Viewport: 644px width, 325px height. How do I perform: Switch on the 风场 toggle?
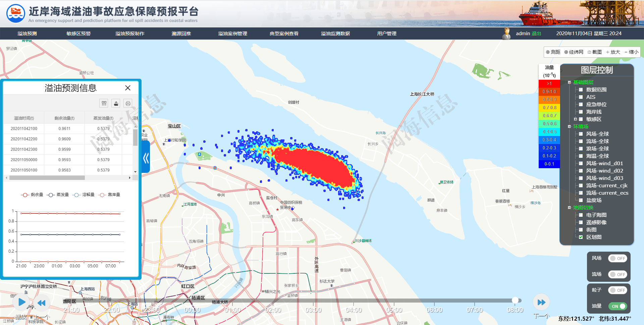618,258
